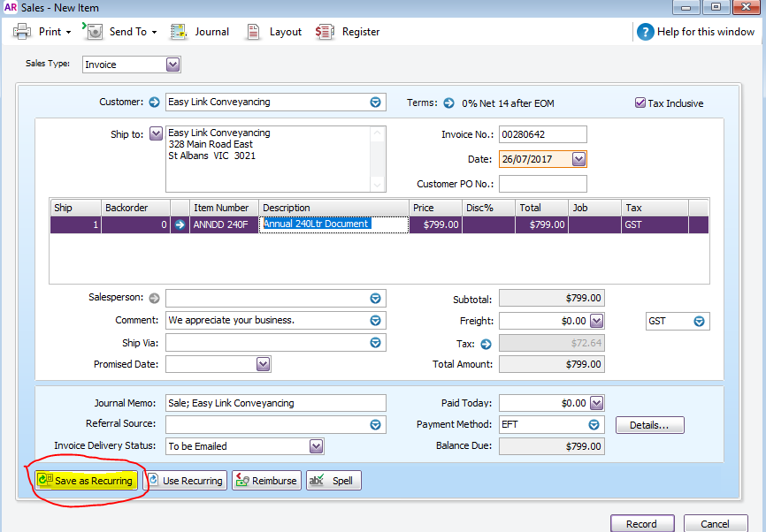Click the Use Recurring button
The width and height of the screenshot is (766, 532).
click(186, 480)
